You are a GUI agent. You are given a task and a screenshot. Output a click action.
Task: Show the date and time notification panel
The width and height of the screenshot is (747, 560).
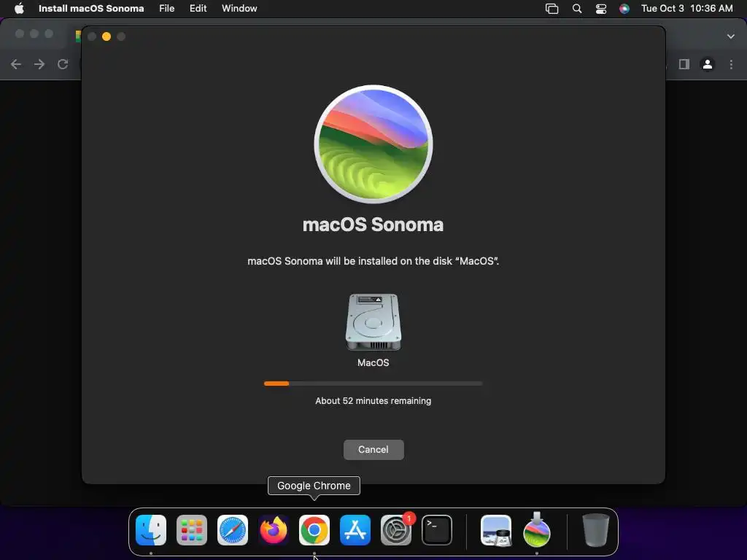[x=686, y=9]
